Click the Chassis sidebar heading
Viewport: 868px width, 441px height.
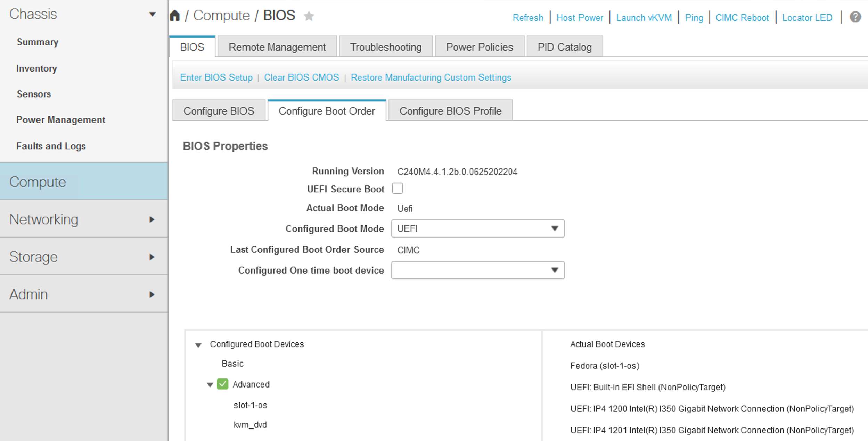tap(33, 14)
